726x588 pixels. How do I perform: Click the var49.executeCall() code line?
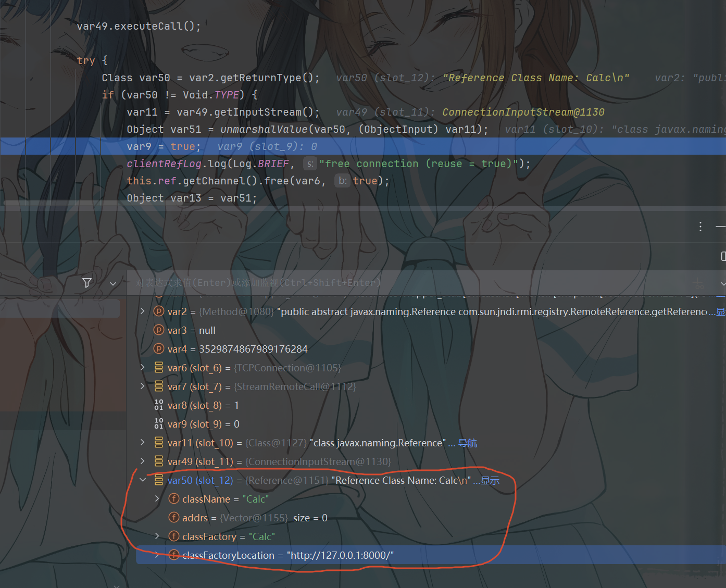(139, 26)
